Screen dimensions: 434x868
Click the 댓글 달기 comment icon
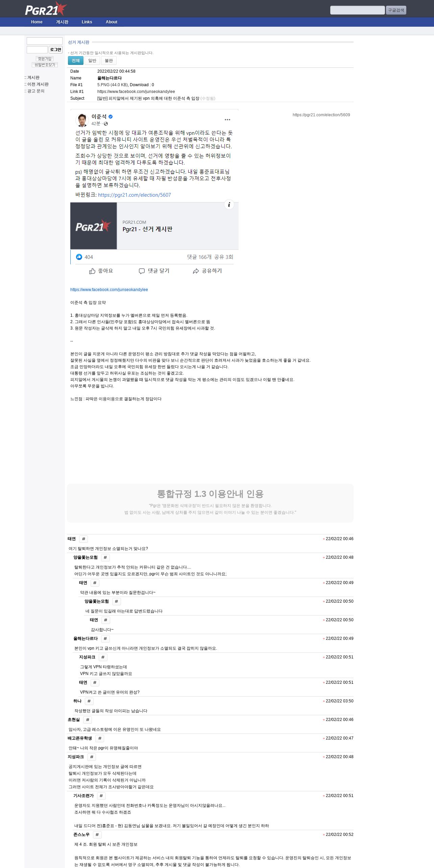142,271
